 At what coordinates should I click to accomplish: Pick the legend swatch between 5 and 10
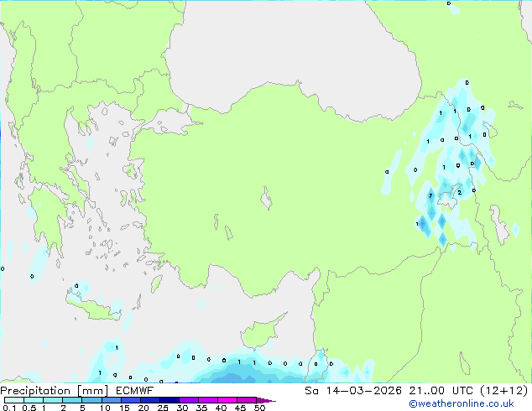point(91,400)
